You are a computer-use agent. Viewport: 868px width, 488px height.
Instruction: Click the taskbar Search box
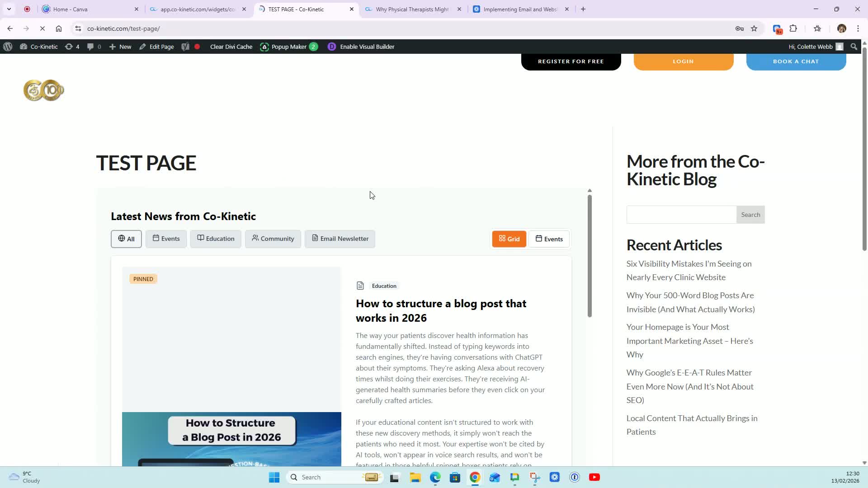click(335, 477)
